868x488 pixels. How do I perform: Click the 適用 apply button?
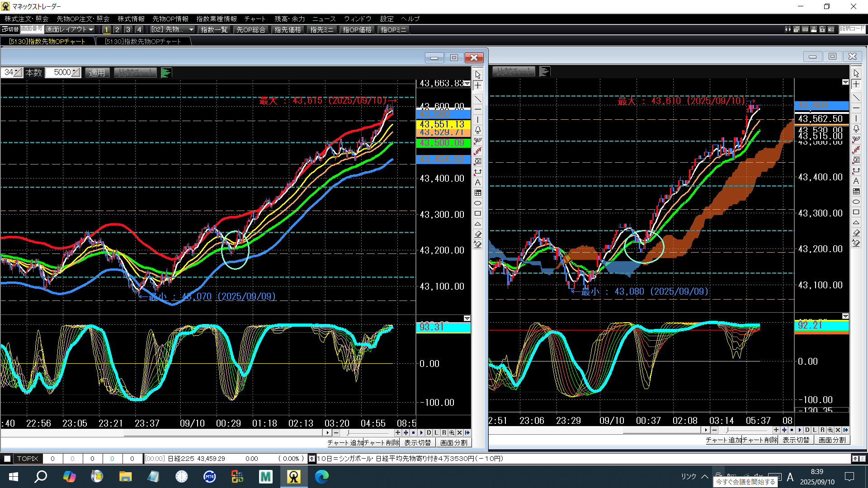click(x=97, y=72)
